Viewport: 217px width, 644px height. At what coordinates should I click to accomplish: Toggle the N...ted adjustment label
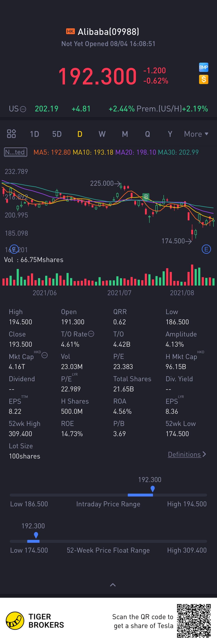pyautogui.click(x=15, y=152)
